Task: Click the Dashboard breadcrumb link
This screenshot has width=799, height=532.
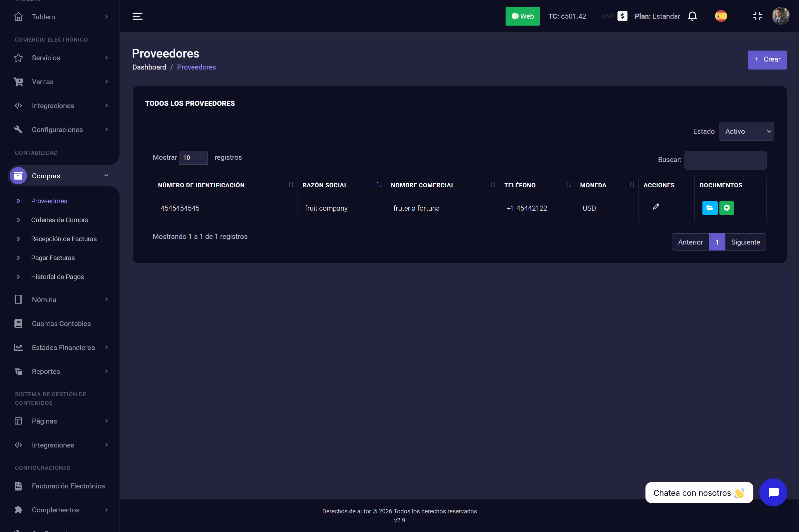Action: click(149, 67)
